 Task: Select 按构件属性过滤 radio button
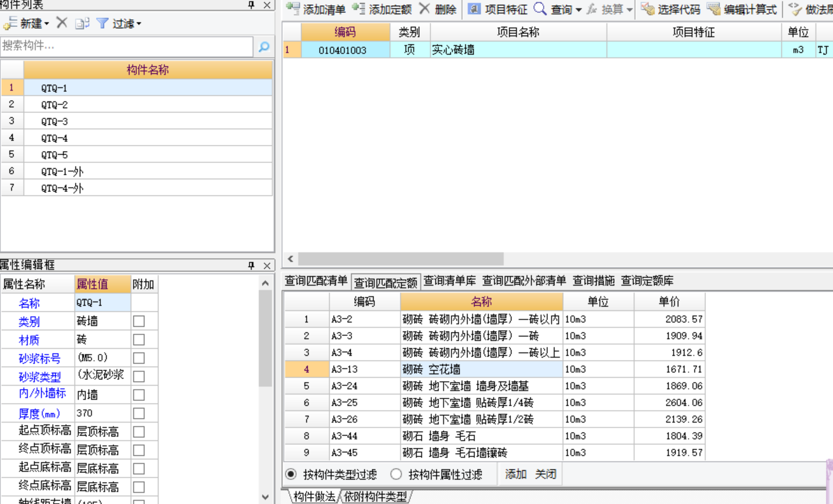(x=396, y=474)
